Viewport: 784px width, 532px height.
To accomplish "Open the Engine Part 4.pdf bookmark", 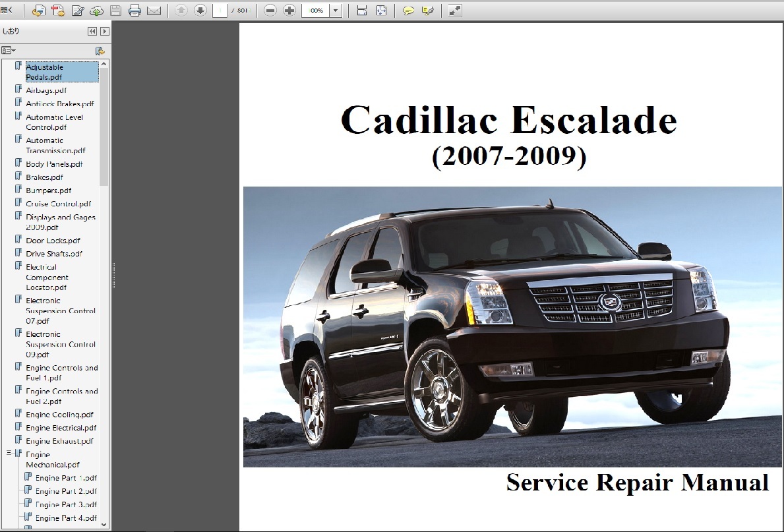I will pyautogui.click(x=66, y=518).
